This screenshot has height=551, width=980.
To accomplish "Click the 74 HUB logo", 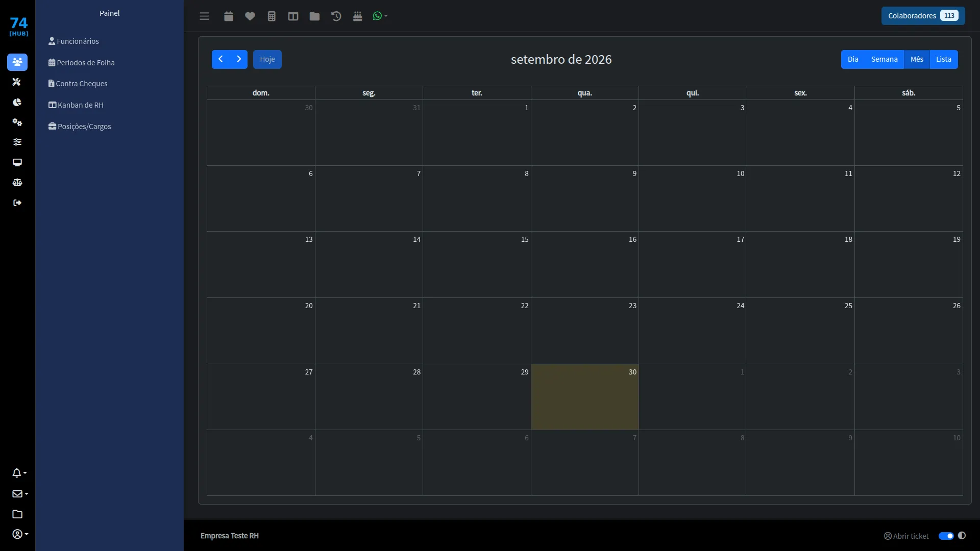I will (19, 26).
